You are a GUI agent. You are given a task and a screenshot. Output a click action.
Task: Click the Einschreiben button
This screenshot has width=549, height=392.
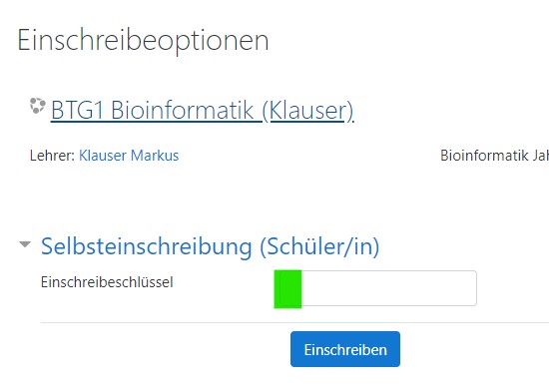tap(345, 349)
